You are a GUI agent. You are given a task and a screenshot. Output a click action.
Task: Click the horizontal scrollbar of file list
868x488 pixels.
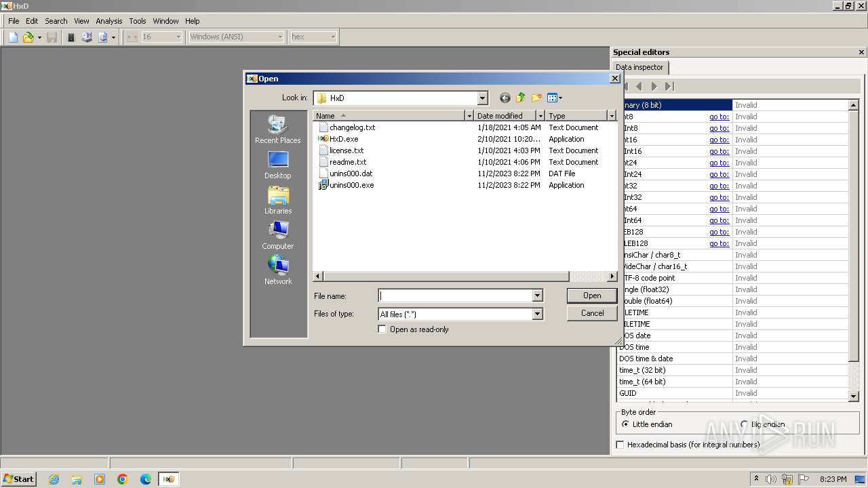(446, 277)
